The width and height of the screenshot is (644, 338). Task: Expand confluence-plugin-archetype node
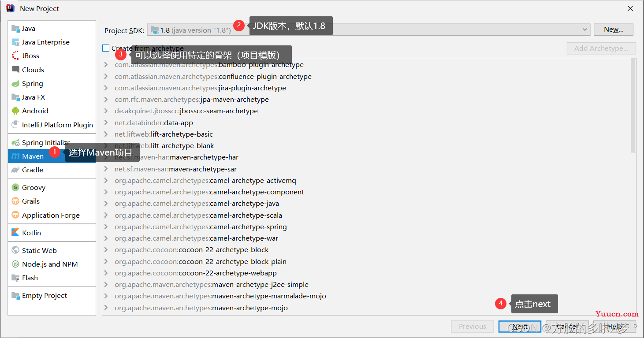(x=106, y=76)
